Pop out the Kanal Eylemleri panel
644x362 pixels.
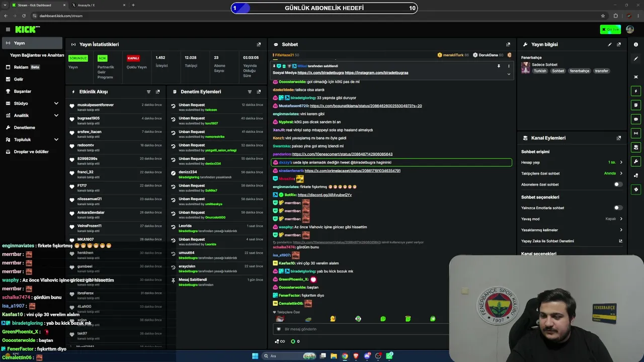click(619, 138)
